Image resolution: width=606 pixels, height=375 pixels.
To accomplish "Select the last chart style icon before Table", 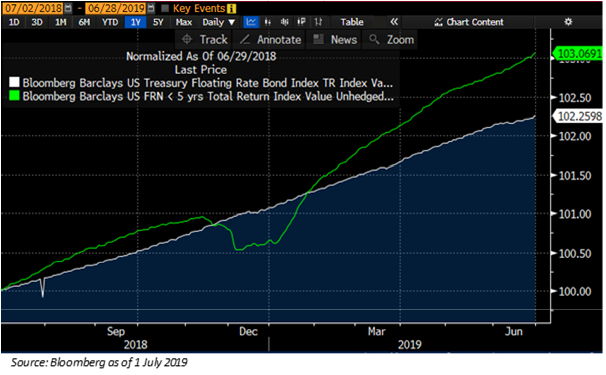I will pos(318,22).
